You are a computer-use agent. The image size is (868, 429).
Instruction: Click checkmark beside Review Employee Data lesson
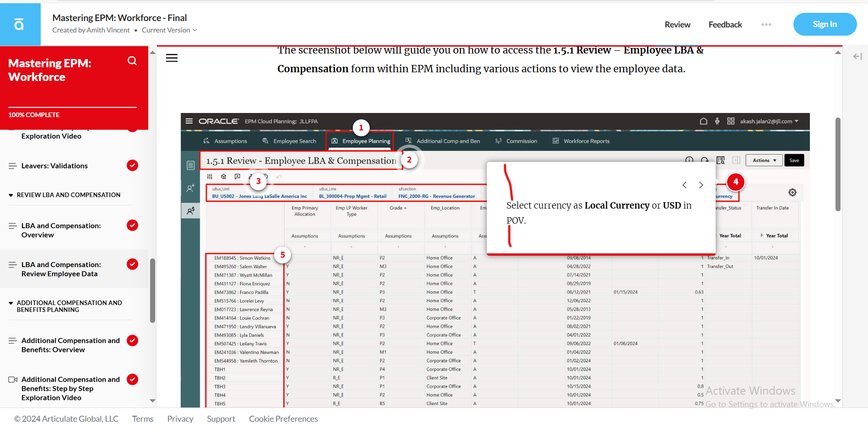pyautogui.click(x=132, y=264)
